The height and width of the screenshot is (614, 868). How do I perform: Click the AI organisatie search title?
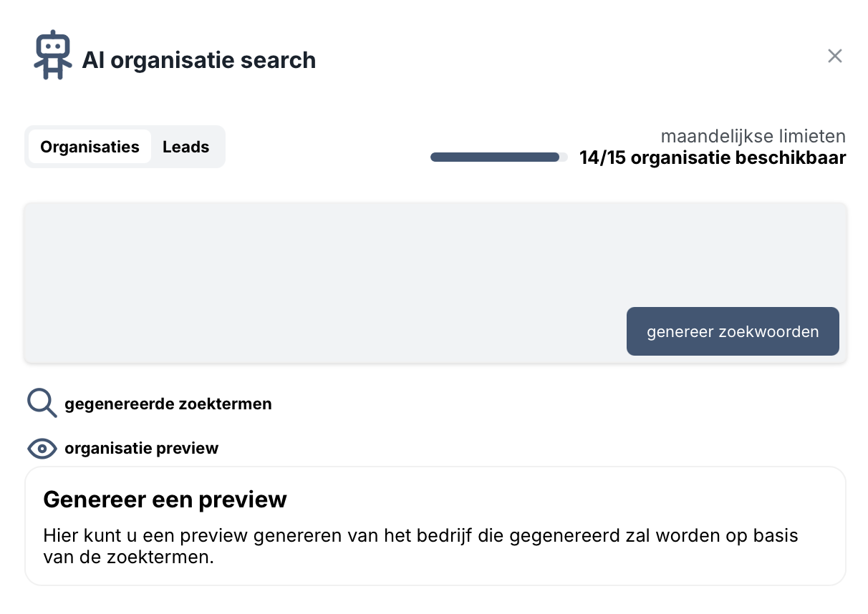[x=198, y=60]
